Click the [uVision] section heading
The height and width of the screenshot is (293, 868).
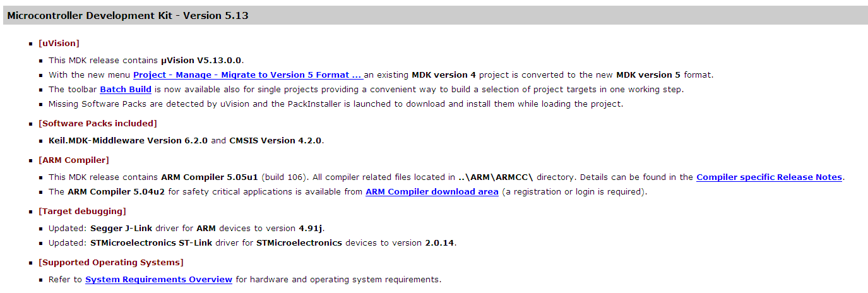[x=59, y=43]
